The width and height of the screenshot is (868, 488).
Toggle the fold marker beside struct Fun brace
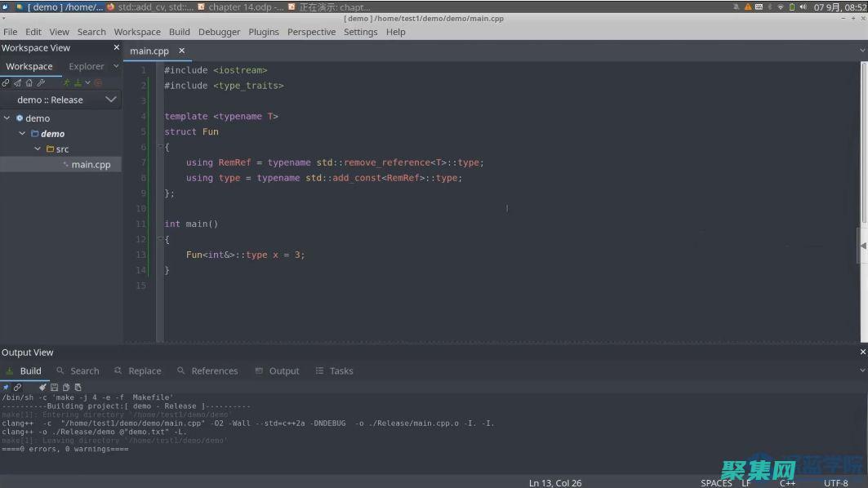160,148
